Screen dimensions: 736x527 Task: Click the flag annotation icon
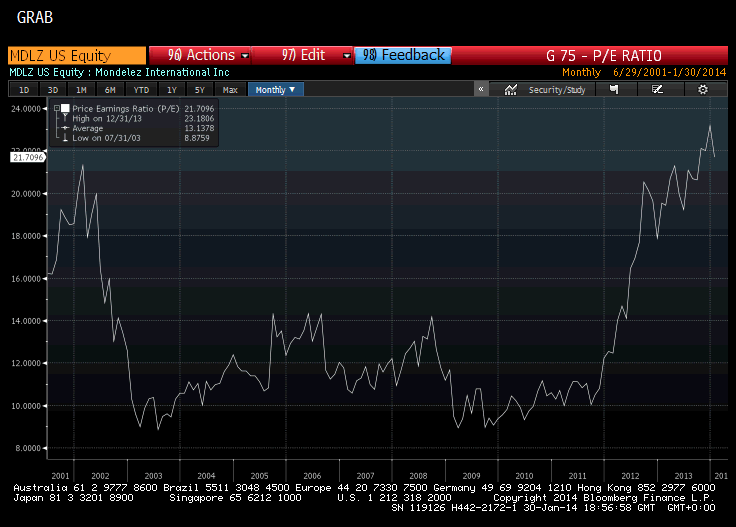(x=614, y=90)
